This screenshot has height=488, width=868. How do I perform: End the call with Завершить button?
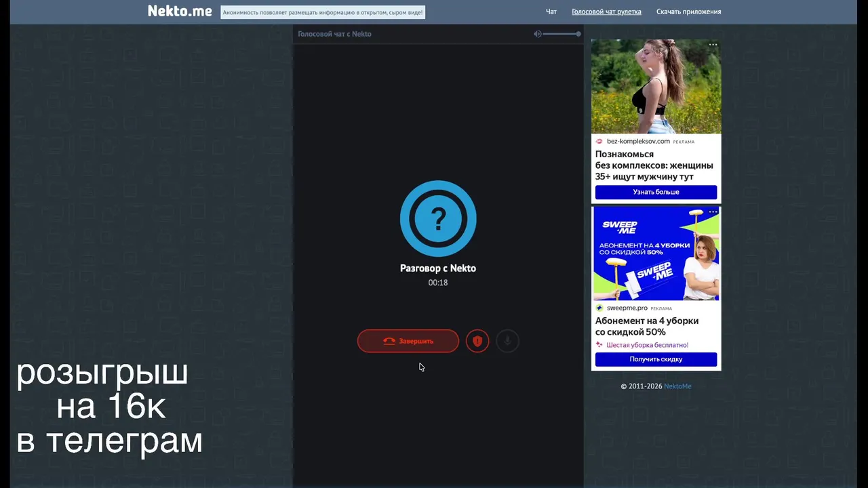(x=408, y=341)
